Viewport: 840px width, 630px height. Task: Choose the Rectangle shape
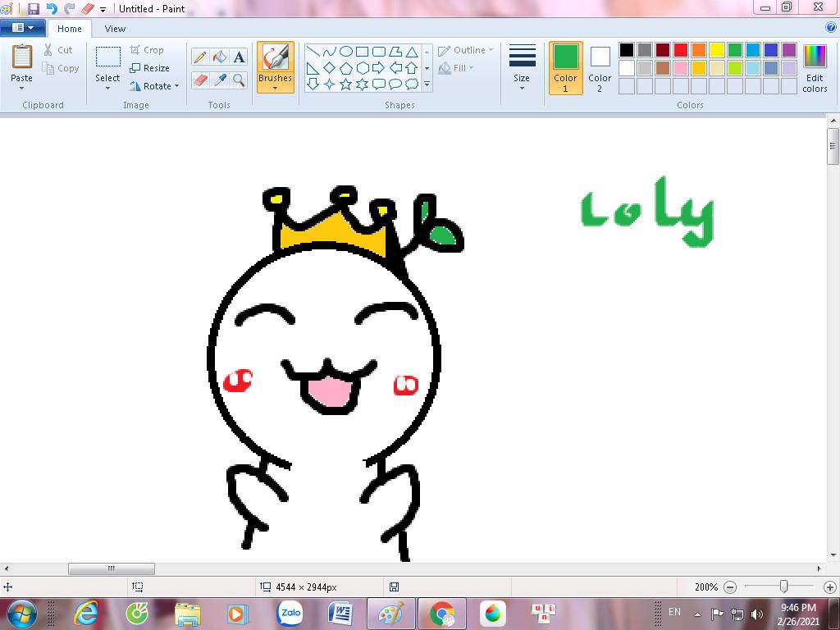(362, 52)
